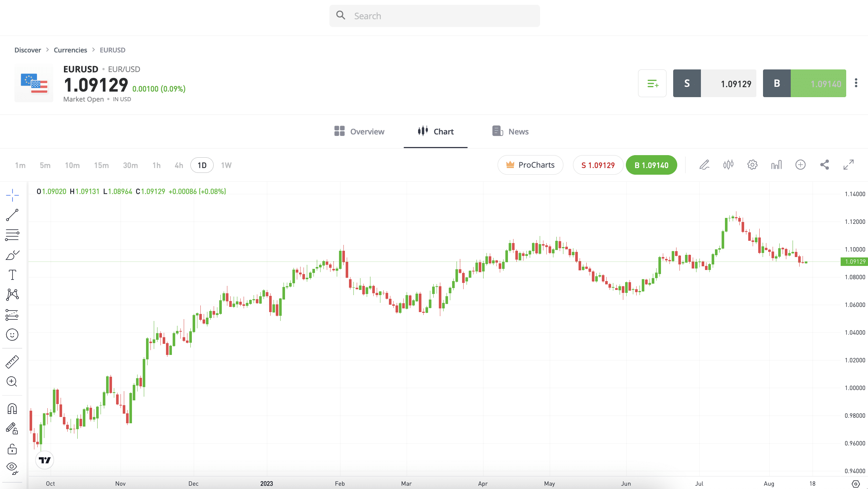Click the EURUSD flag thumbnail
868x489 pixels.
point(34,83)
